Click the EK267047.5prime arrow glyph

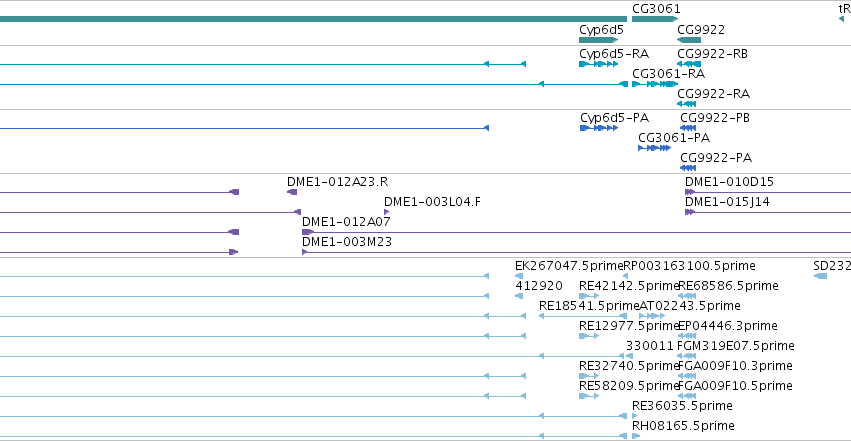pos(519,276)
